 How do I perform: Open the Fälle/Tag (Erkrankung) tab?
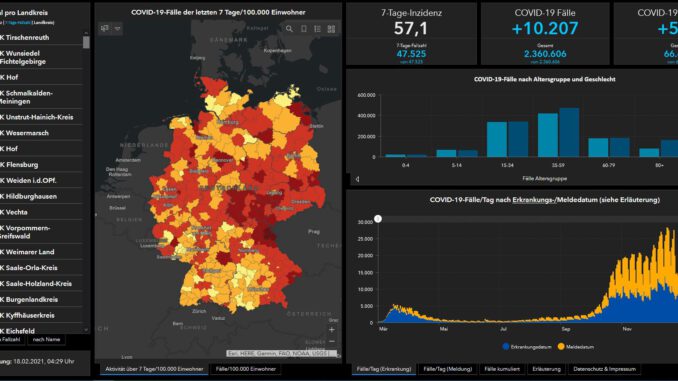[384, 369]
